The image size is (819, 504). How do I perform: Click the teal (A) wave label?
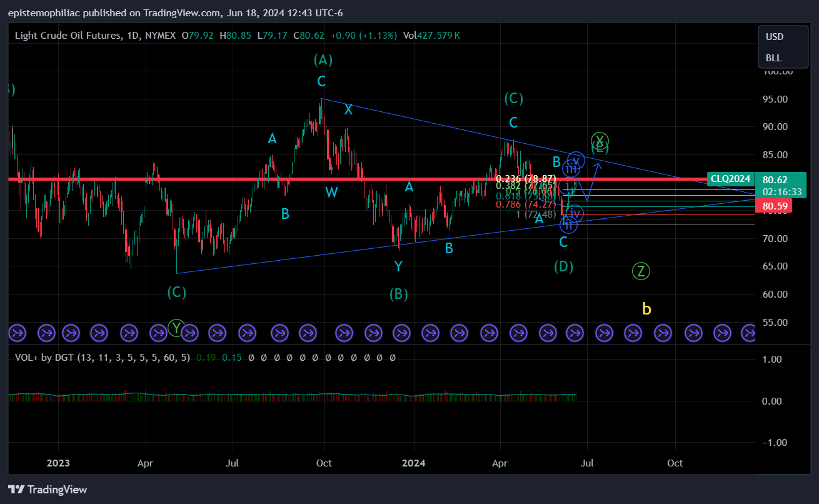click(323, 59)
